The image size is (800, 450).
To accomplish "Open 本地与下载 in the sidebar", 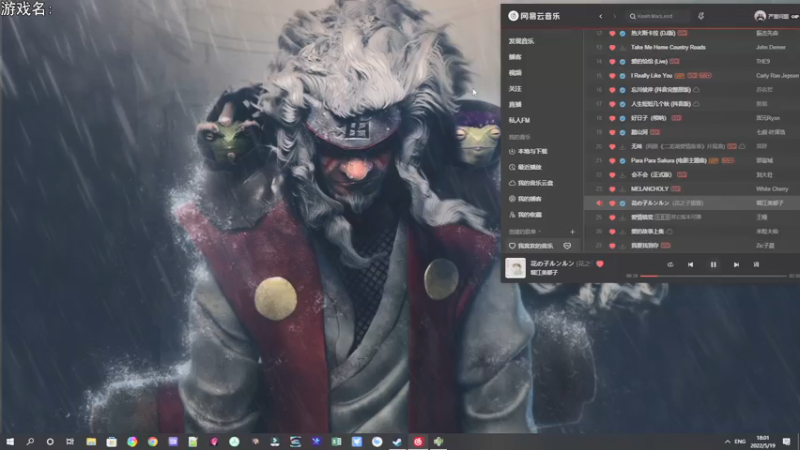I will pyautogui.click(x=528, y=152).
